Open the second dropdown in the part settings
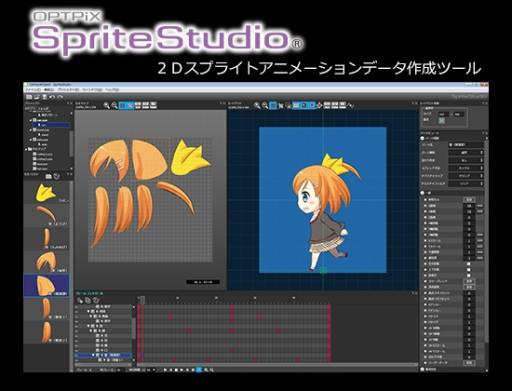Viewport: 512px width, 391px height. pos(466,153)
